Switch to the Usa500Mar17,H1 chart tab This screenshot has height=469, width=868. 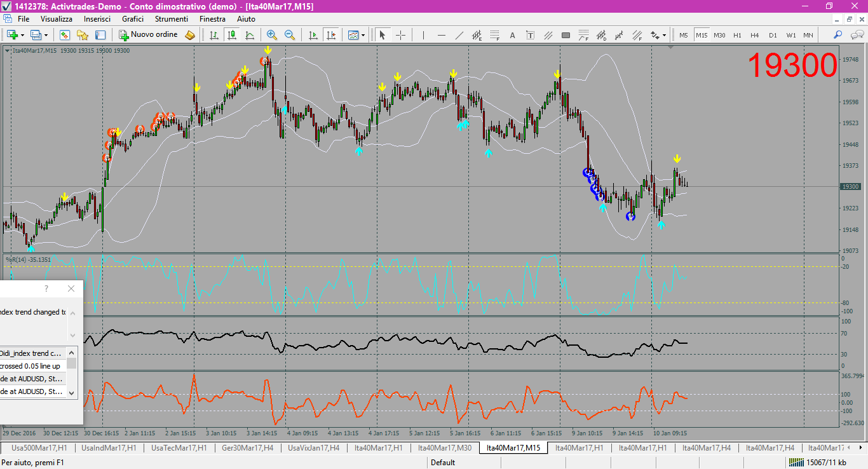(38, 448)
